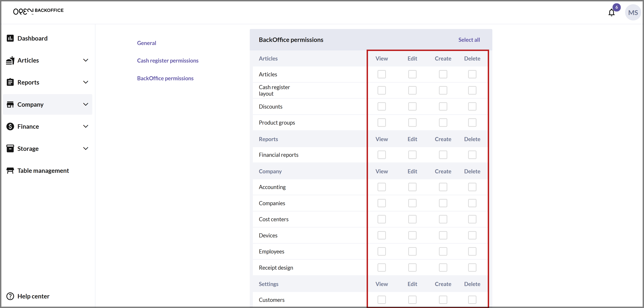
Task: Enable View permission for Devices
Action: pos(381,235)
